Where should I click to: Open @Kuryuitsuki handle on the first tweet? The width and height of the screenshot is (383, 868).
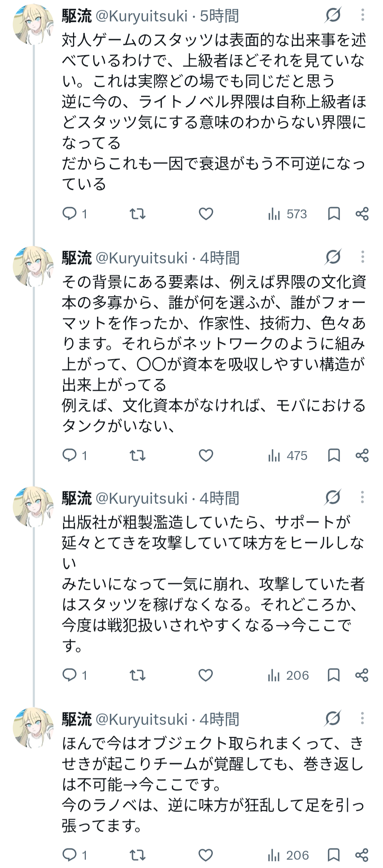pos(141,16)
